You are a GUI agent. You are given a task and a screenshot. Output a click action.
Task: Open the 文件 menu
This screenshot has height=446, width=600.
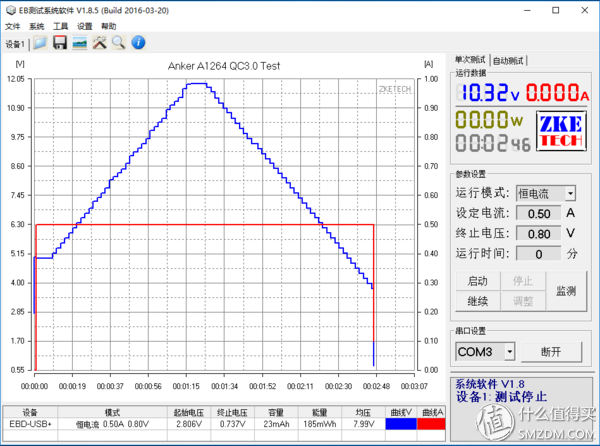tap(12, 26)
